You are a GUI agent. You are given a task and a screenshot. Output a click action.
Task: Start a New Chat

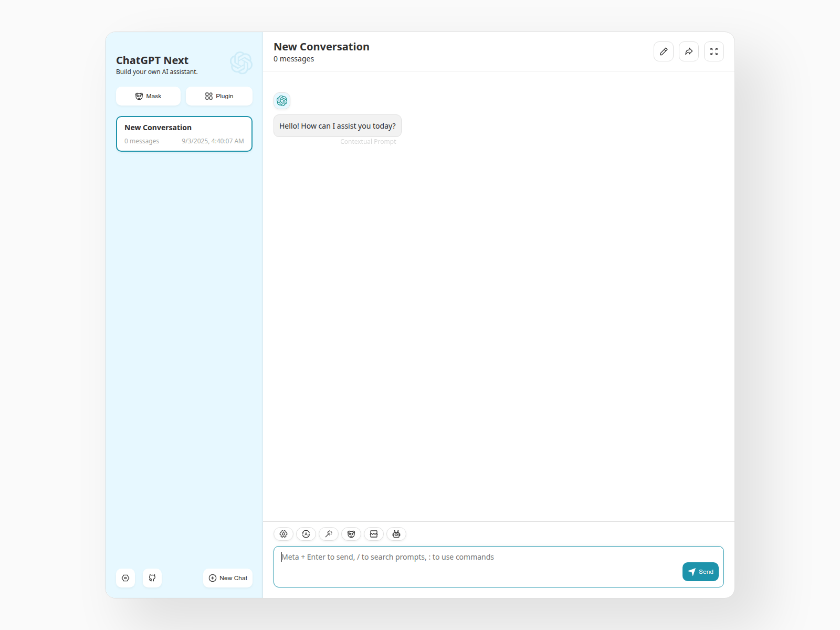click(228, 578)
